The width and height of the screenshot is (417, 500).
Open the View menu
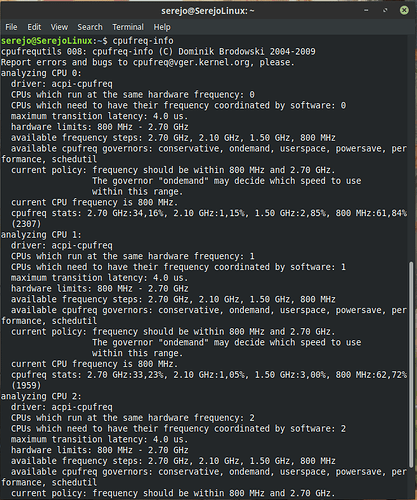[x=59, y=27]
